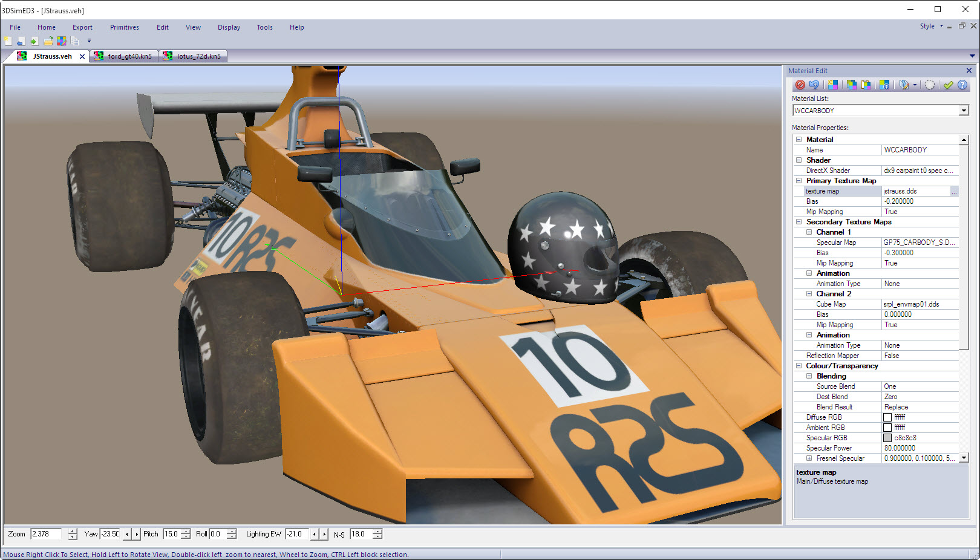Open the Help menu
This screenshot has width=980, height=560.
pos(296,27)
